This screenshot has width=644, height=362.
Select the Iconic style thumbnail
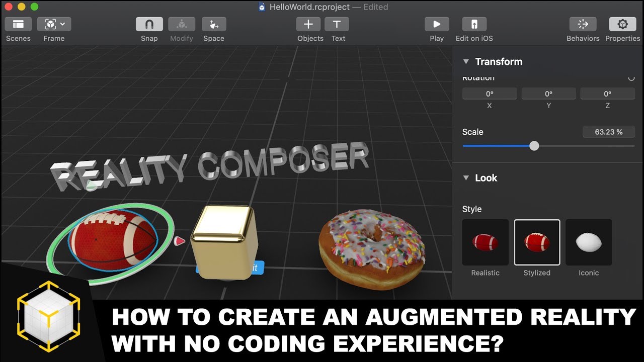(x=589, y=242)
